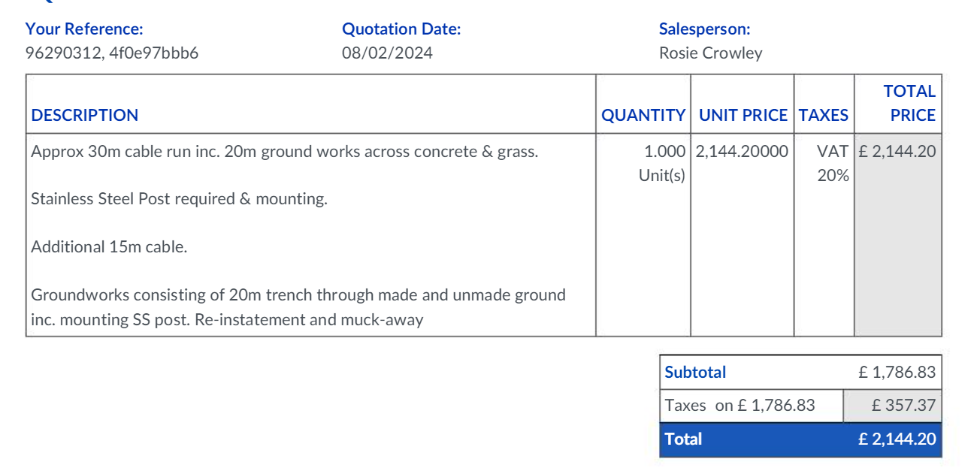Image resolution: width=980 pixels, height=471 pixels.
Task: Click the UNIT PRICE column header
Action: [743, 115]
